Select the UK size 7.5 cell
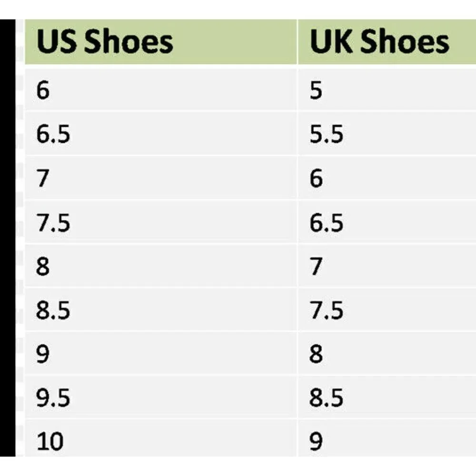Screen dimensions: 476x476 point(387,310)
